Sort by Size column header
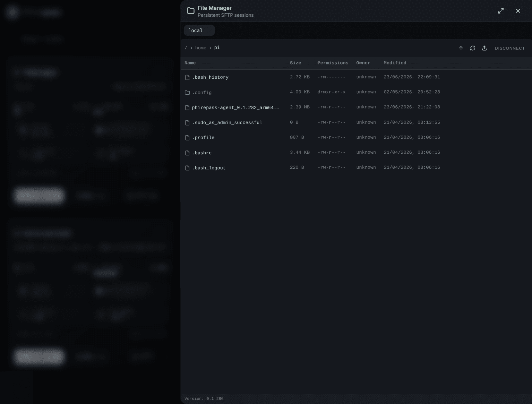This screenshot has height=404, width=532. pyautogui.click(x=295, y=63)
